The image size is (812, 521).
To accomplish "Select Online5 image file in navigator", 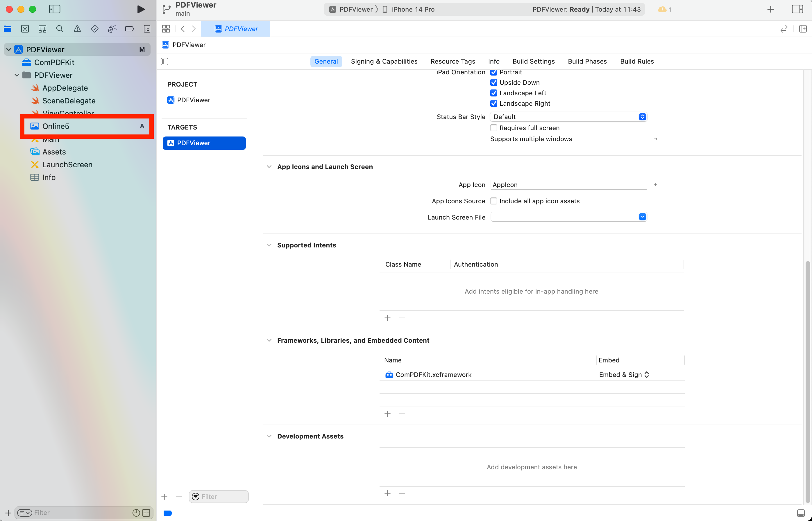I will coord(56,126).
